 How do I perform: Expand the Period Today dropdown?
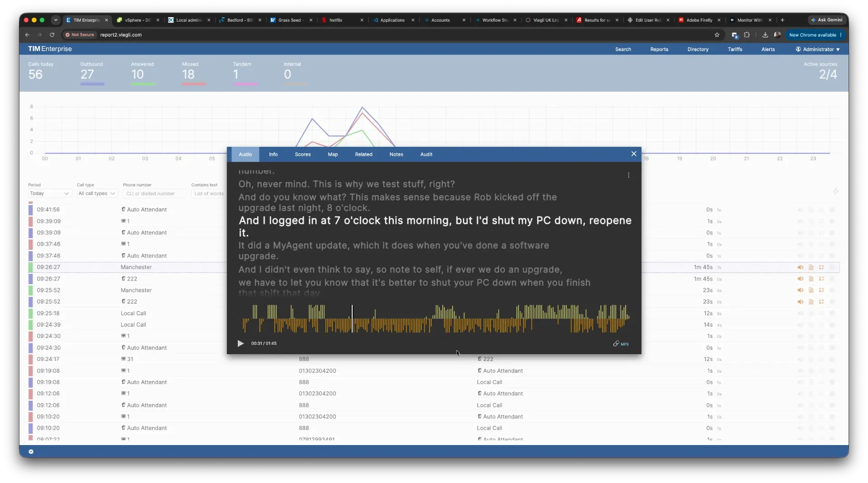tap(49, 193)
